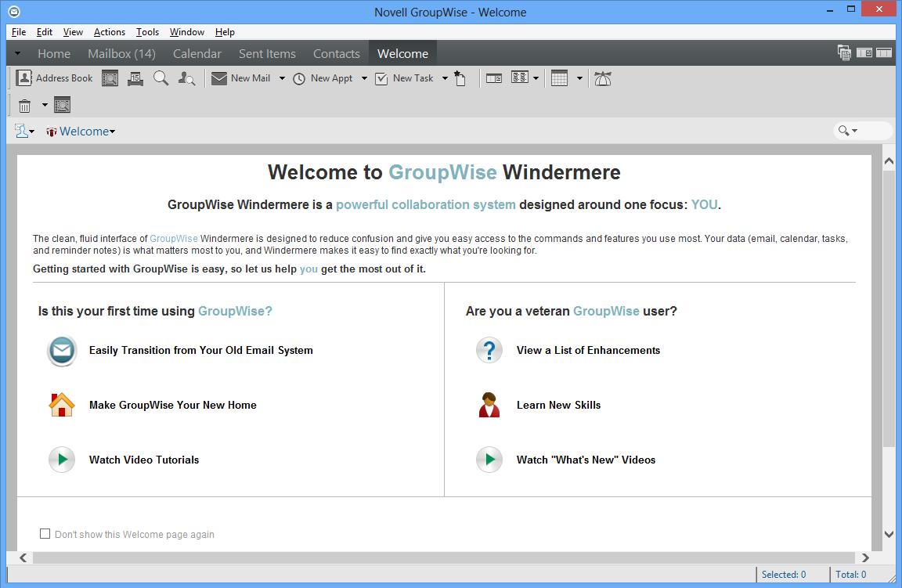
Task: Expand the New Task dropdown arrow
Action: (445, 78)
